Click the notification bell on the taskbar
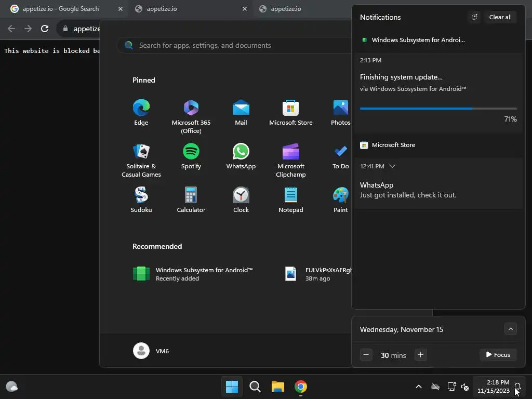The width and height of the screenshot is (532, 399). coord(517,387)
